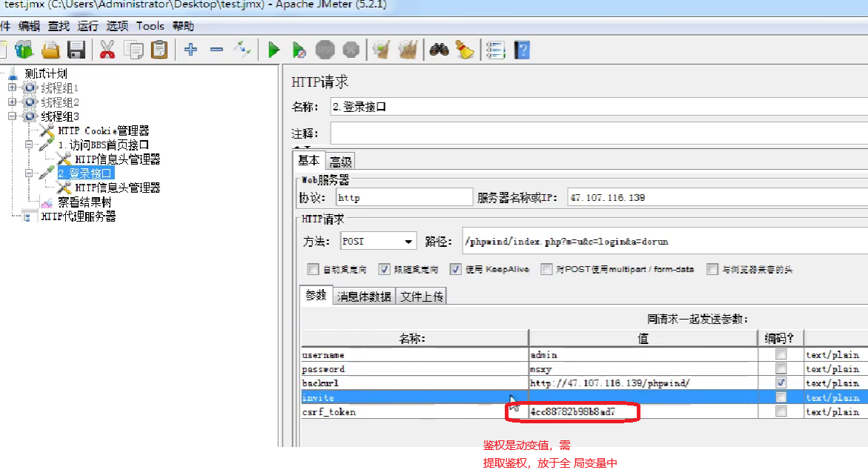Collapse the 2.登录接口 tree node

[x=29, y=173]
